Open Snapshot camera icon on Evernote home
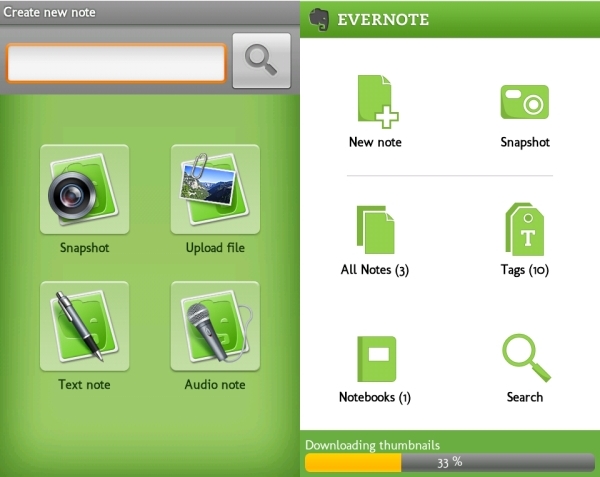The height and width of the screenshot is (477, 600). click(x=525, y=102)
